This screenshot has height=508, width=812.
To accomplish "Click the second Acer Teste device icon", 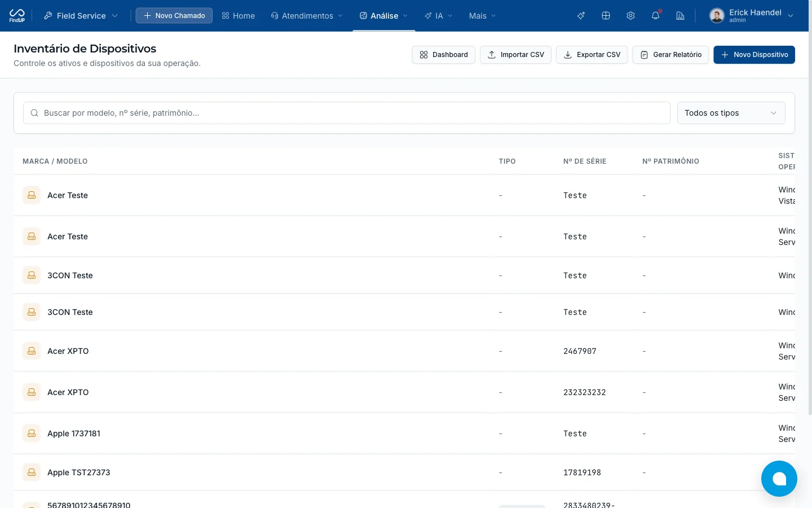I will (32, 237).
